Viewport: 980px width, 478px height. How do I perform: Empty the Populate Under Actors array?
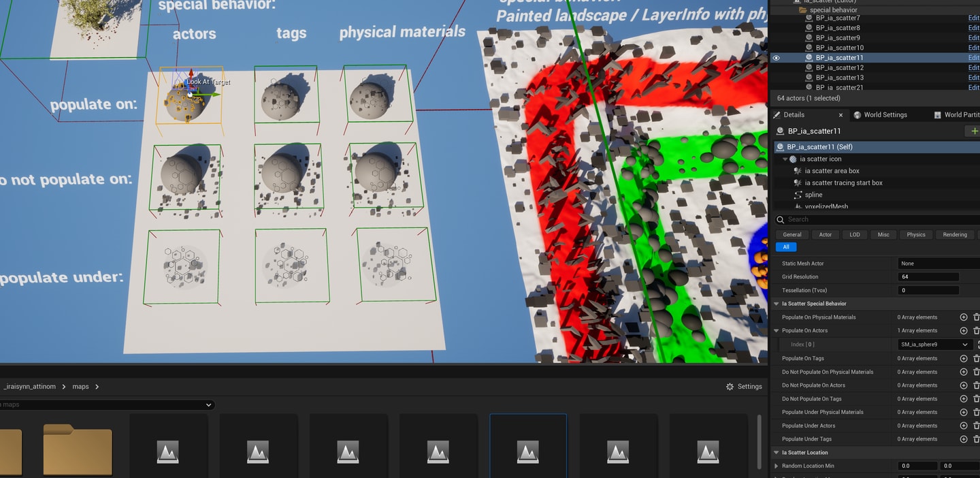977,426
